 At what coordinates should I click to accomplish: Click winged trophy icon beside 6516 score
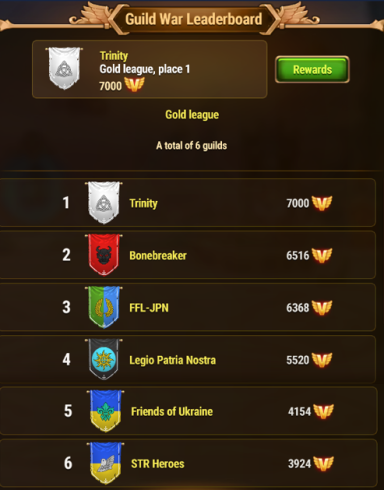(x=322, y=255)
